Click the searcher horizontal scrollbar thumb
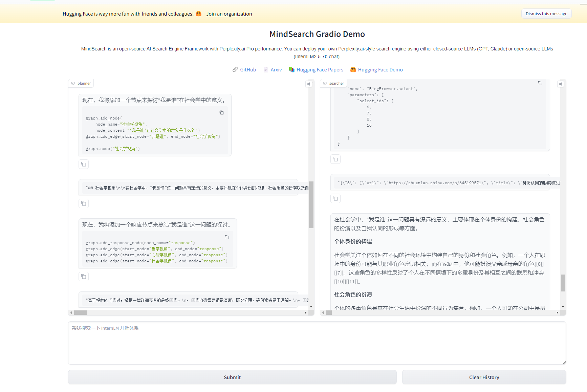 pyautogui.click(x=329, y=313)
